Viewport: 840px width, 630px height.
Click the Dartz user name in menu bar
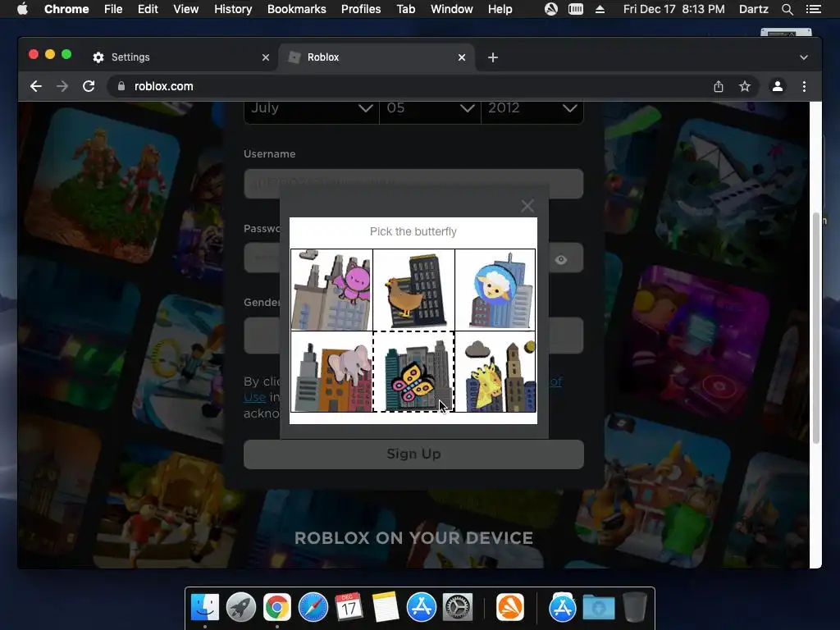point(753,9)
